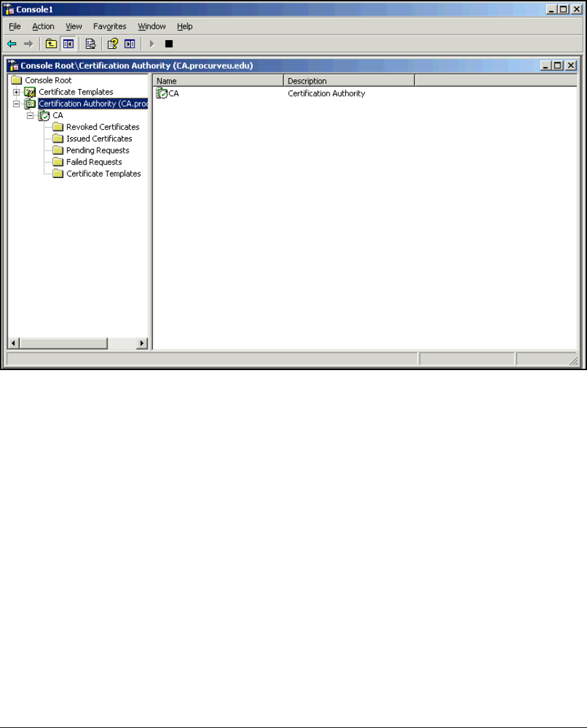587x728 pixels.
Task: Click the Issued Certificates folder icon
Action: pos(58,139)
